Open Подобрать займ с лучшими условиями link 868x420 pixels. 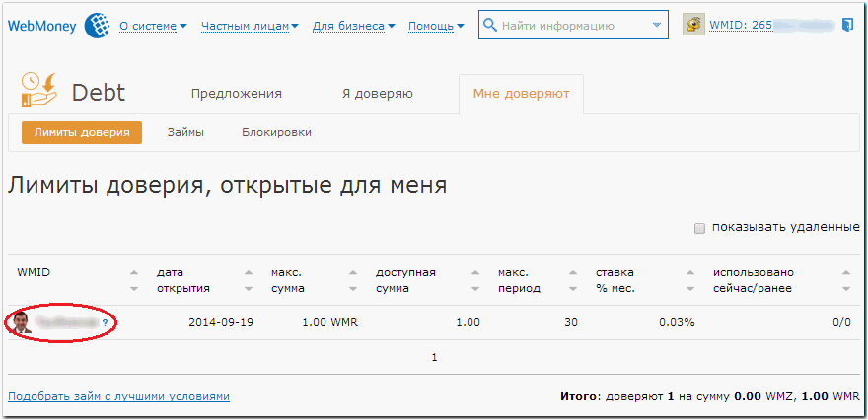118,396
